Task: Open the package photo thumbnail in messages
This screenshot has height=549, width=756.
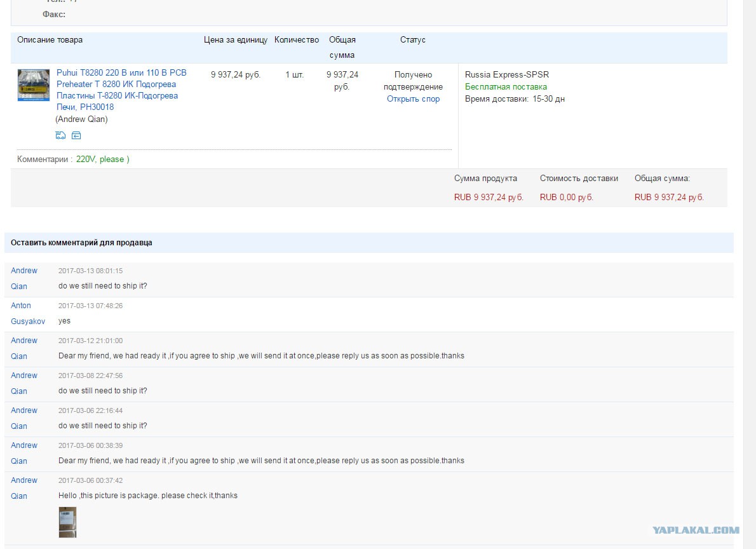Action: pyautogui.click(x=67, y=522)
